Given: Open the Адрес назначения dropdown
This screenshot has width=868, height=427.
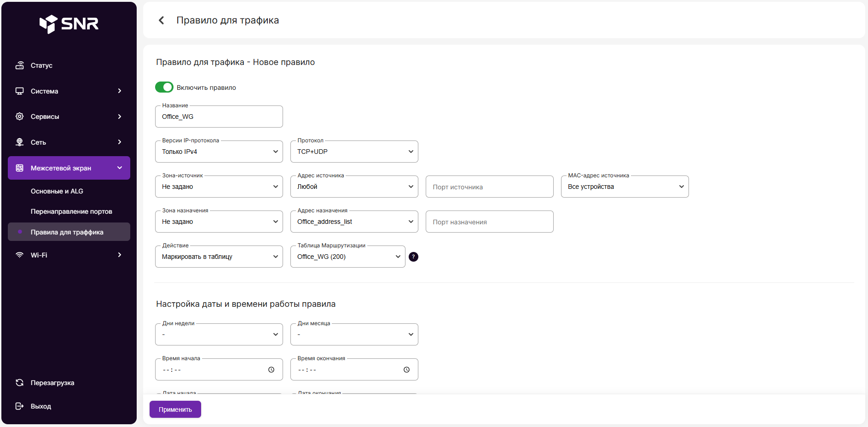Looking at the screenshot, I should pos(354,222).
